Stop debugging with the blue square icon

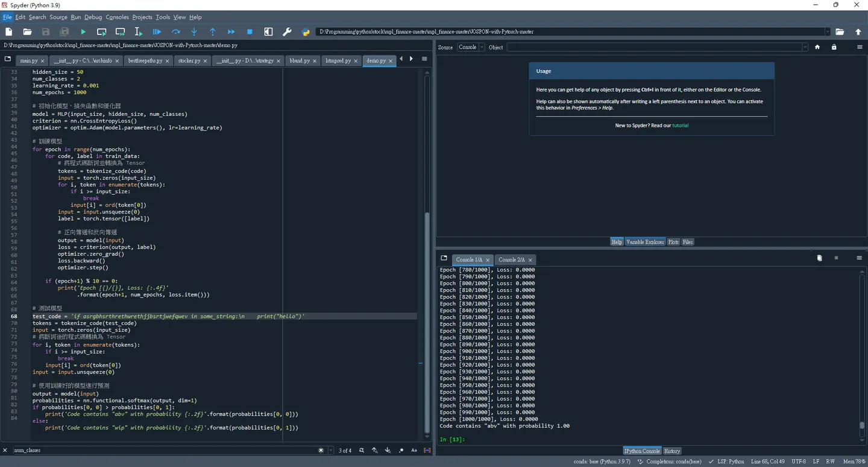tap(250, 32)
